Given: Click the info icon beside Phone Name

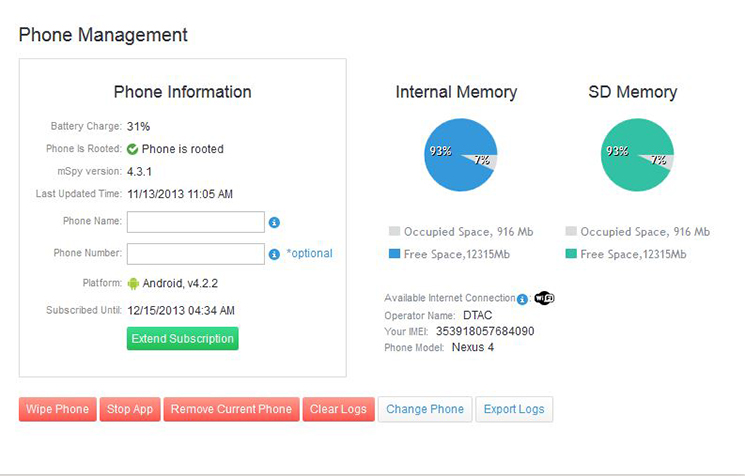Looking at the screenshot, I should coord(274,222).
